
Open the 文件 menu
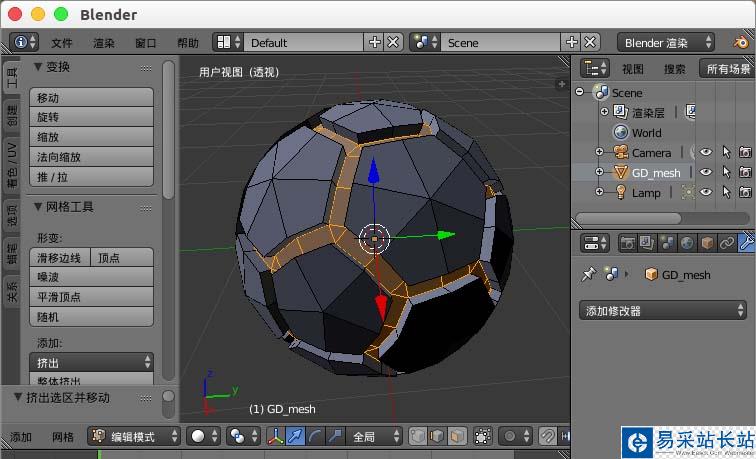tap(62, 43)
